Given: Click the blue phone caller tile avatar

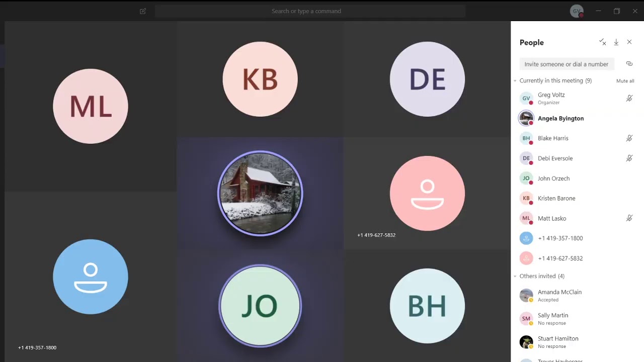Looking at the screenshot, I should click(x=91, y=277).
